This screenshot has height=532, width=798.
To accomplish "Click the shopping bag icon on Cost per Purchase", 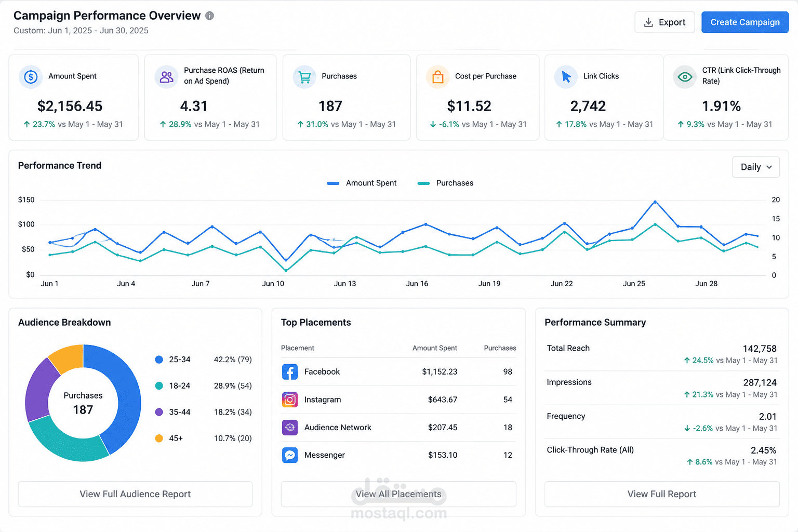I will pos(438,77).
